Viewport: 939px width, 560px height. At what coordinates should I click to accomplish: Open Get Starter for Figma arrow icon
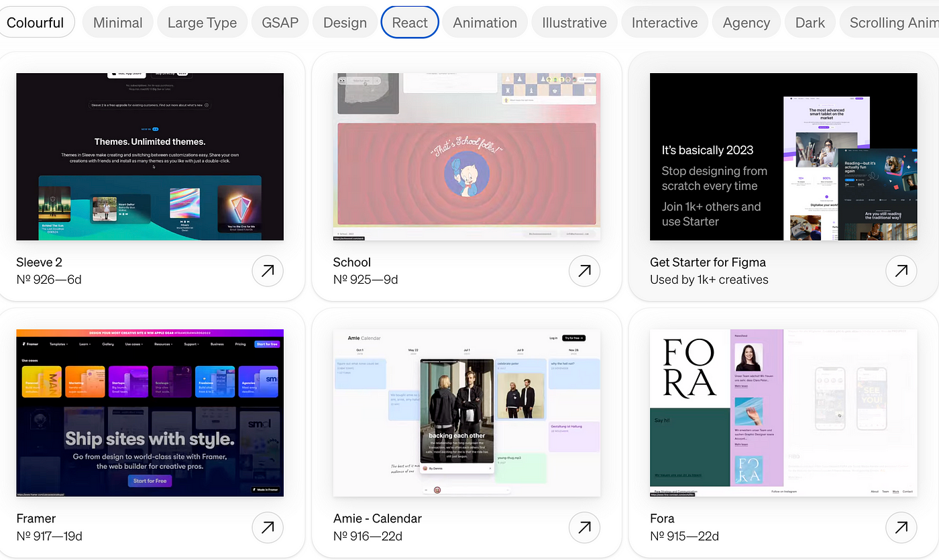click(x=901, y=271)
